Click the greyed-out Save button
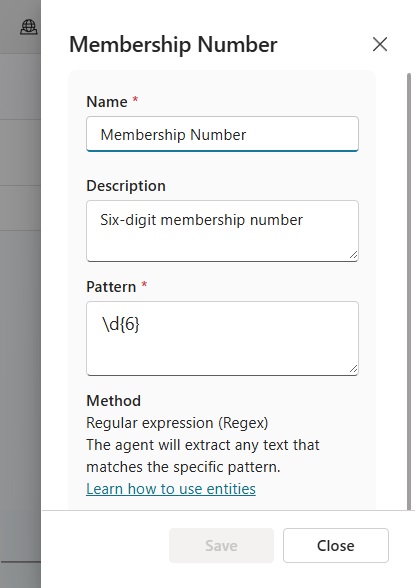Screen dimensions: 415x588 [x=221, y=545]
